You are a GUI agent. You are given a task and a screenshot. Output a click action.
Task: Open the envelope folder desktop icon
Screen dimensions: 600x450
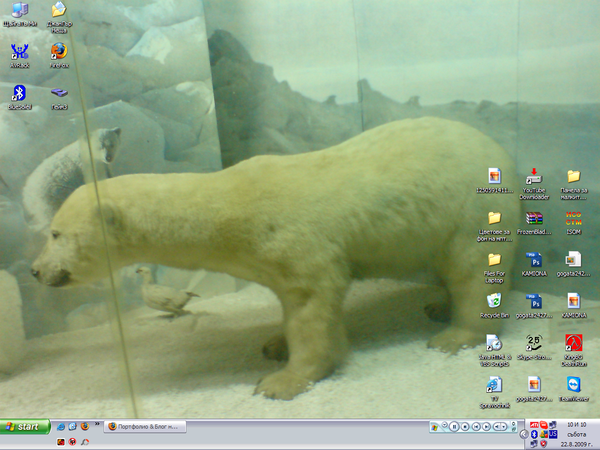tap(59, 18)
